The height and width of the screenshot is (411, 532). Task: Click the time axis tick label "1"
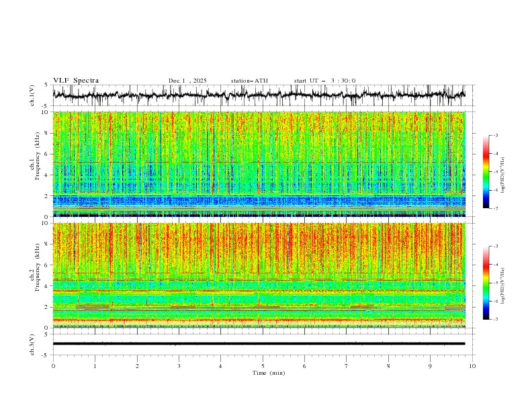click(95, 366)
